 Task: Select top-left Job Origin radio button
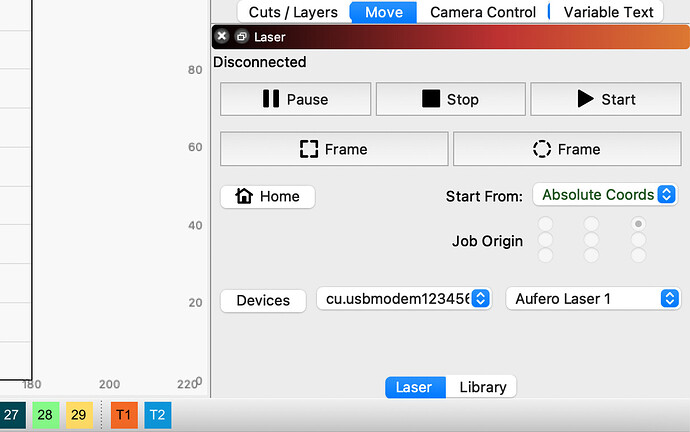tap(546, 224)
